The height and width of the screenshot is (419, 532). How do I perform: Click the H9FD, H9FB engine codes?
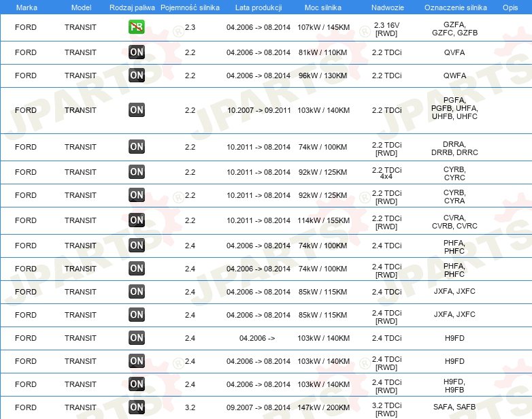click(454, 386)
